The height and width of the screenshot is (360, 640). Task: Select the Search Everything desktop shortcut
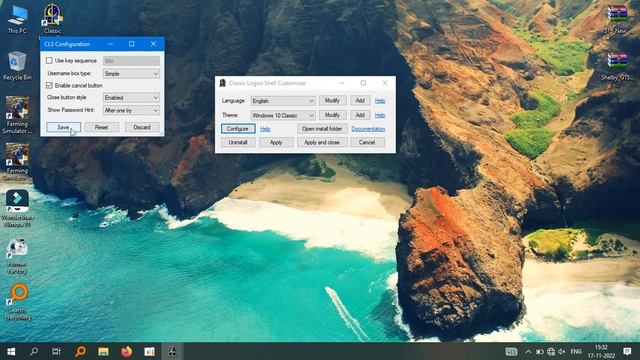pyautogui.click(x=18, y=302)
